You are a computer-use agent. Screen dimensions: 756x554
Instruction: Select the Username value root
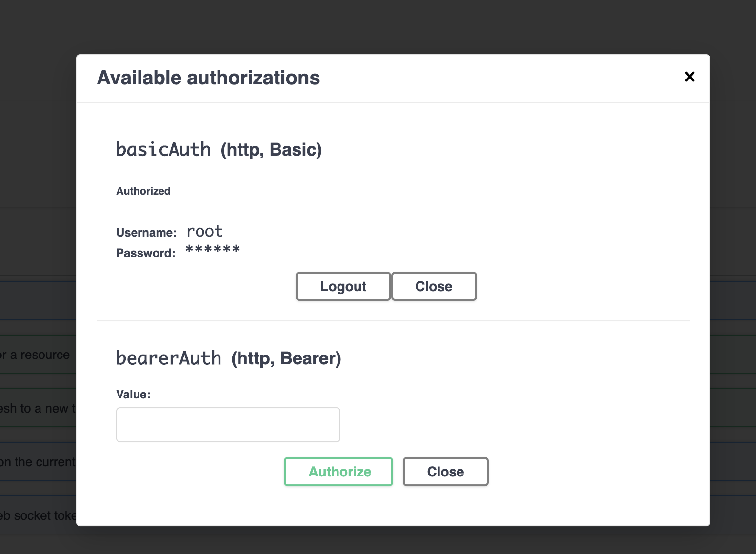click(204, 231)
